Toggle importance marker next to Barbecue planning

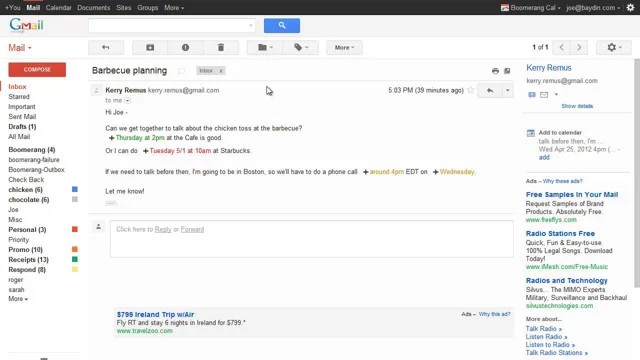[x=181, y=71]
